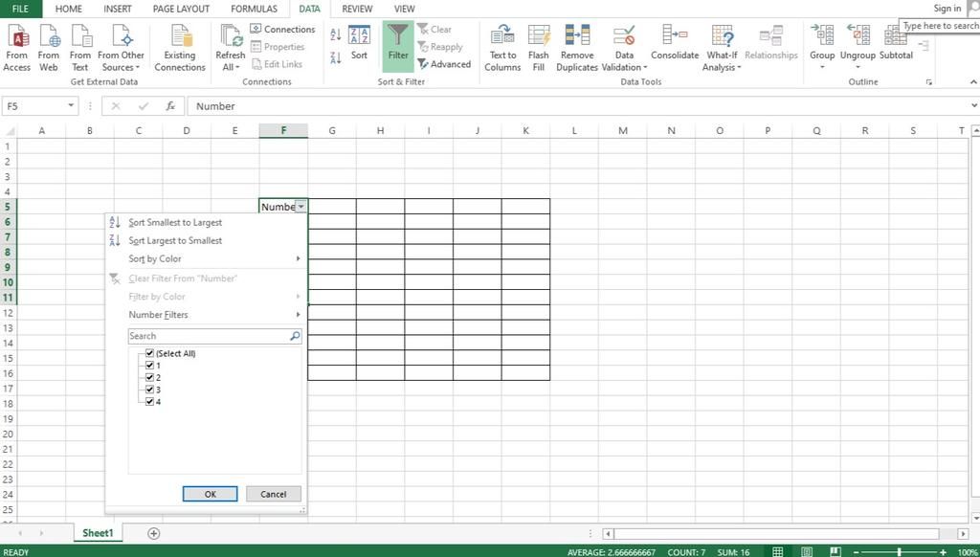Open Advanced filter options
Viewport: 980px width, 557px height.
(x=444, y=64)
